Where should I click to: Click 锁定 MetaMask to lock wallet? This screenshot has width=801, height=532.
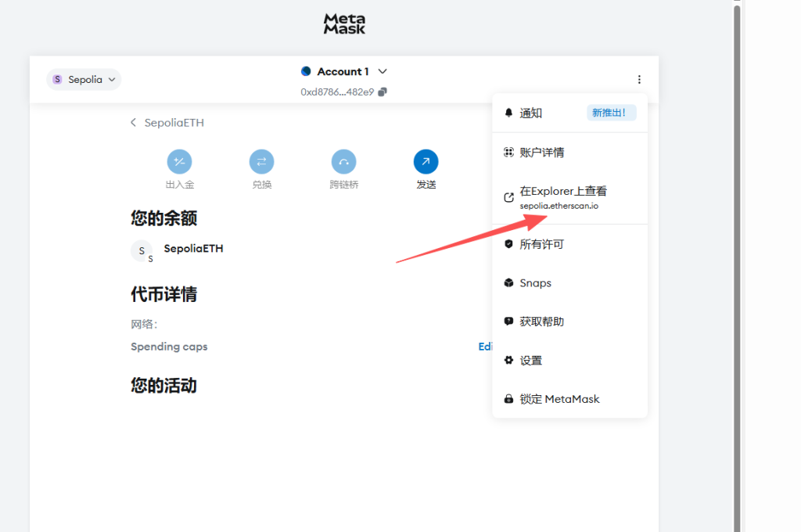click(x=559, y=399)
